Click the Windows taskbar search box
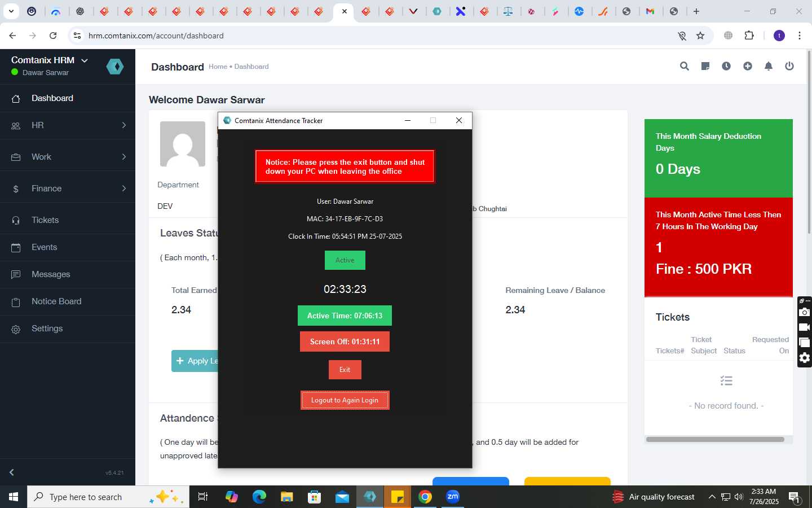812x508 pixels. tap(108, 497)
